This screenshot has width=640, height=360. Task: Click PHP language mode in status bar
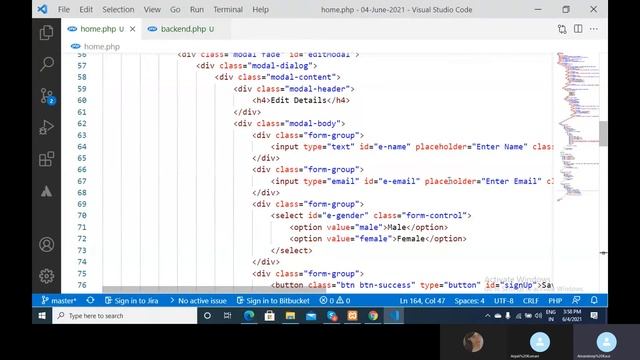tap(555, 301)
